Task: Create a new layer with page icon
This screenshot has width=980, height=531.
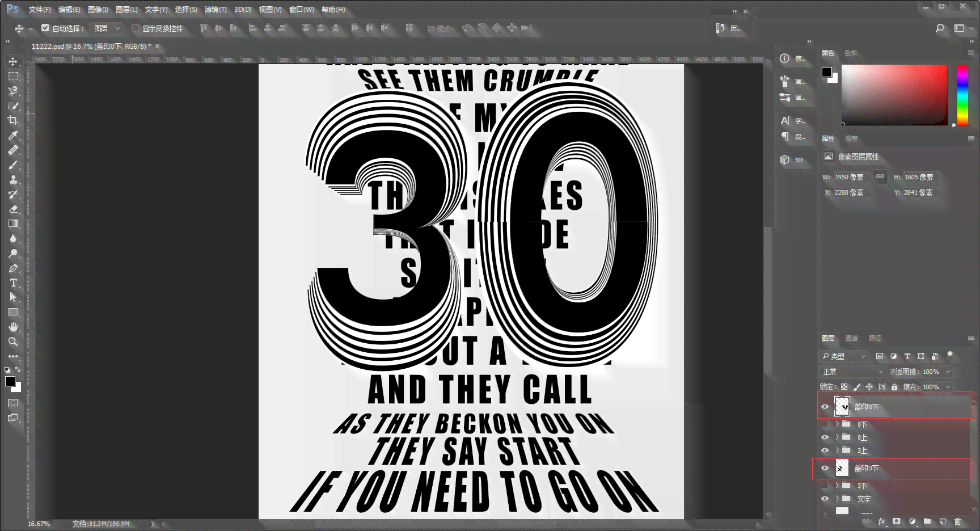Action: 942,521
